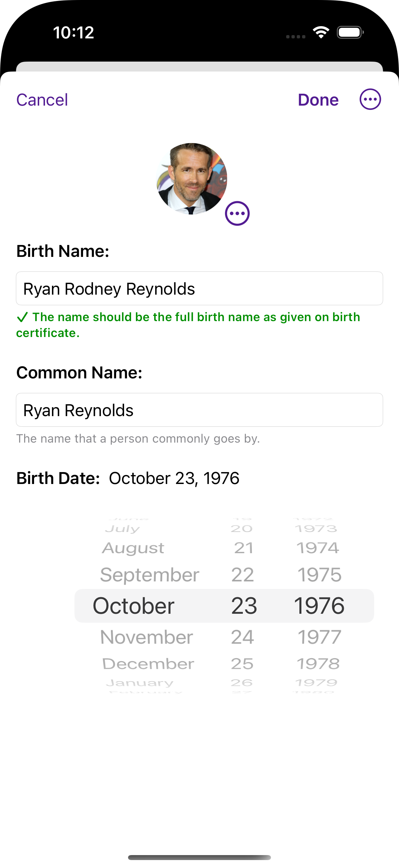Choose year 1975 in the picker
The width and height of the screenshot is (399, 868).
[x=319, y=574]
